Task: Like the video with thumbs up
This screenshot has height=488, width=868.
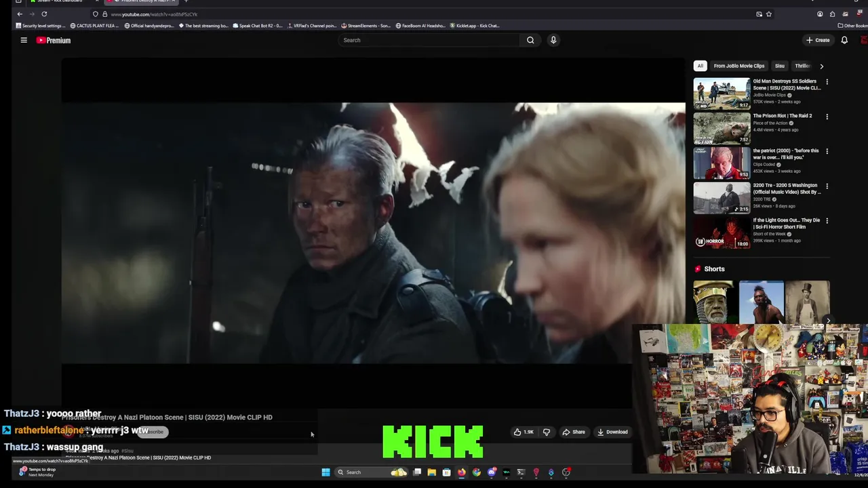Action: click(x=524, y=432)
